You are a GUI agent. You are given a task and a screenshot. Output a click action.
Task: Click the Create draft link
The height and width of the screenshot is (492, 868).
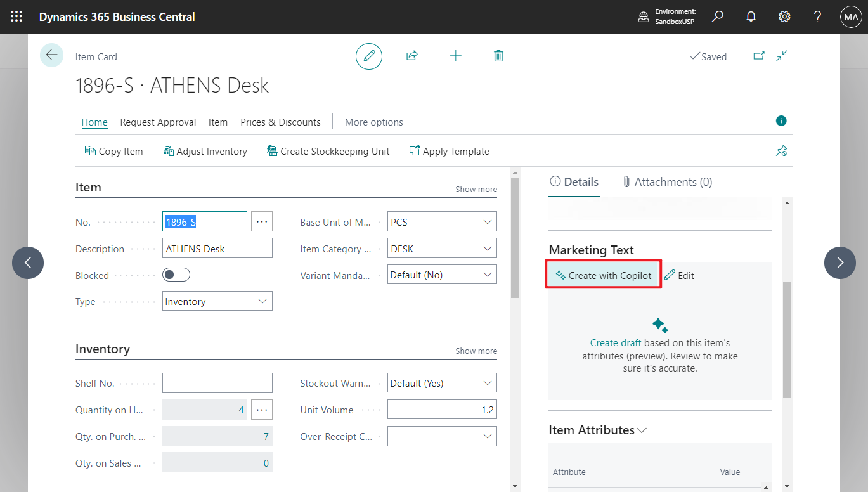(x=615, y=342)
